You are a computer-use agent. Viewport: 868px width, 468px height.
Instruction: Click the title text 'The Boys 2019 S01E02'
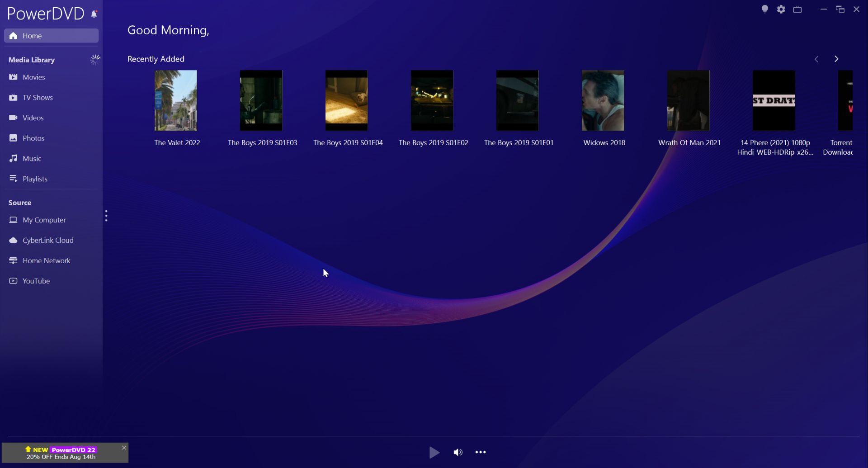click(x=434, y=143)
